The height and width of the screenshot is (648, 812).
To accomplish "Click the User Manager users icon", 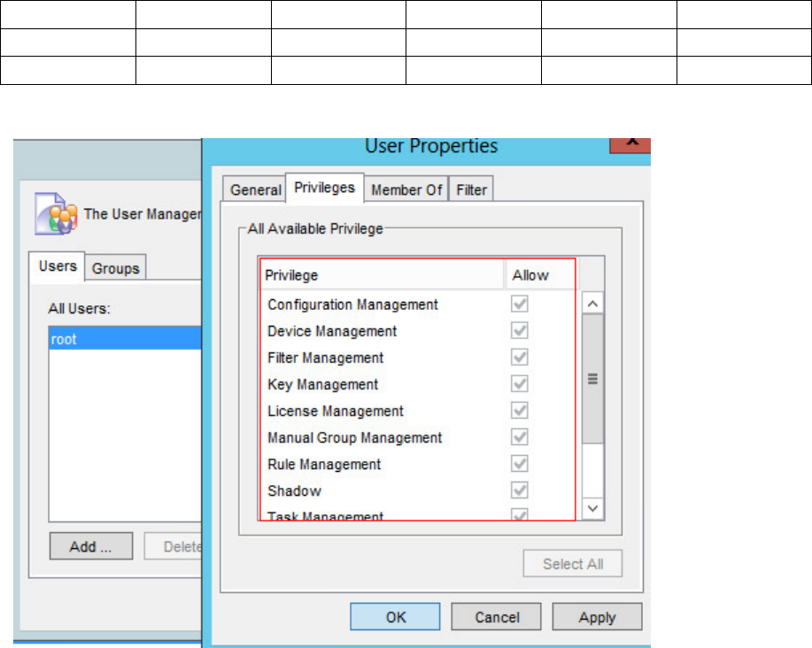I will point(56,213).
